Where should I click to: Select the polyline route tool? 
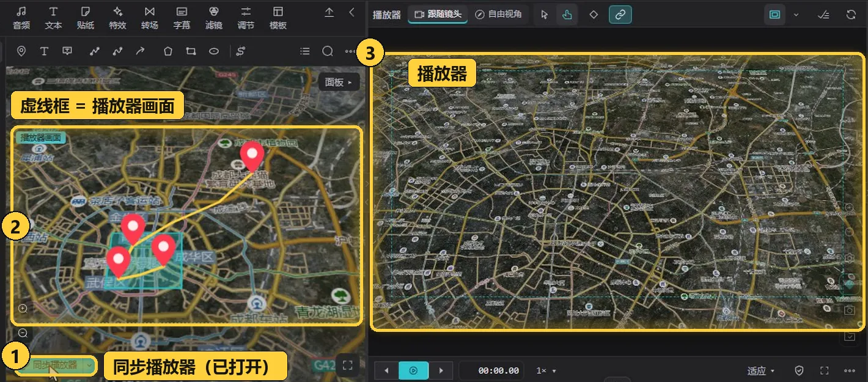tap(94, 51)
